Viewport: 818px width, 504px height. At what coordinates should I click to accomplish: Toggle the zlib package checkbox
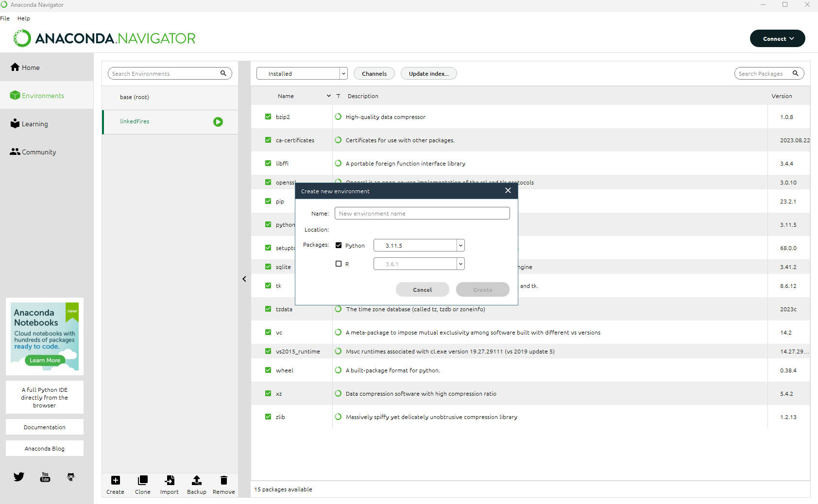(268, 417)
